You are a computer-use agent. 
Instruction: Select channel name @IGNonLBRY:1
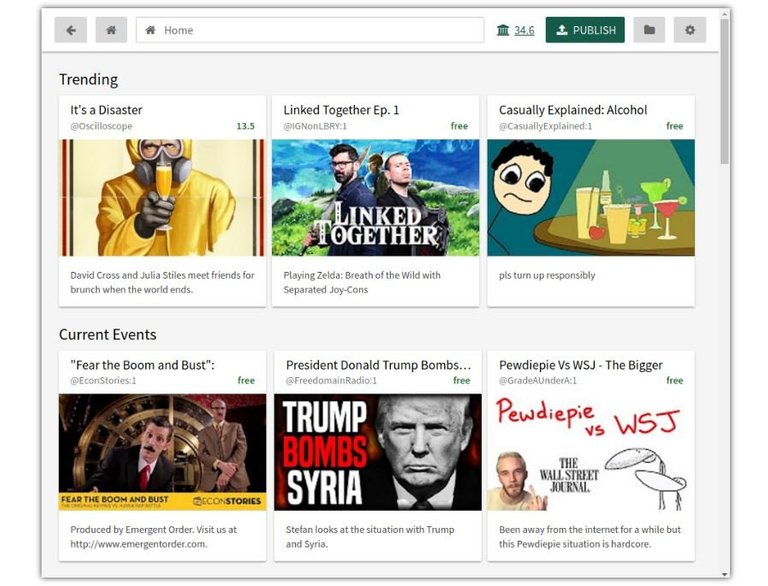point(315,126)
